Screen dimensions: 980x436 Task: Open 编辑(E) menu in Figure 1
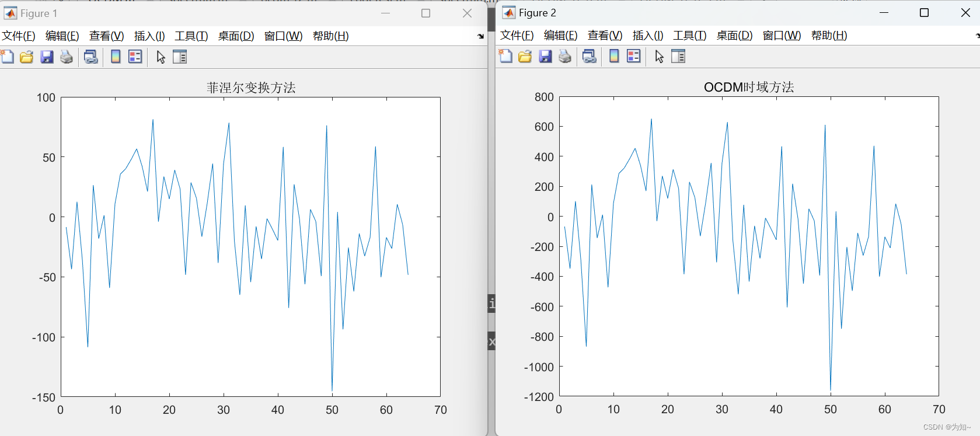coord(62,36)
